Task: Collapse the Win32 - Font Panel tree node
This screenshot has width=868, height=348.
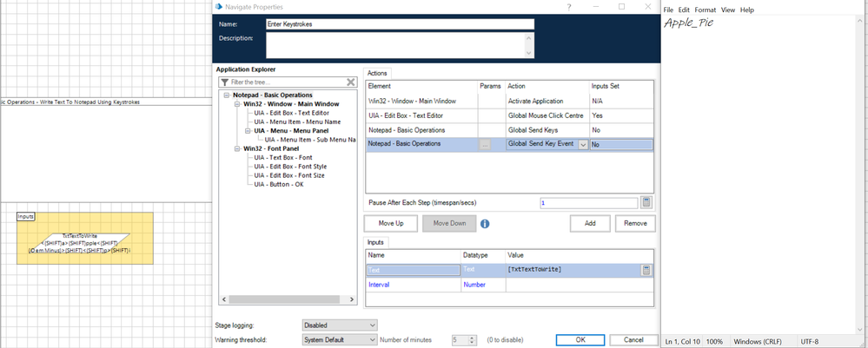Action: [236, 148]
